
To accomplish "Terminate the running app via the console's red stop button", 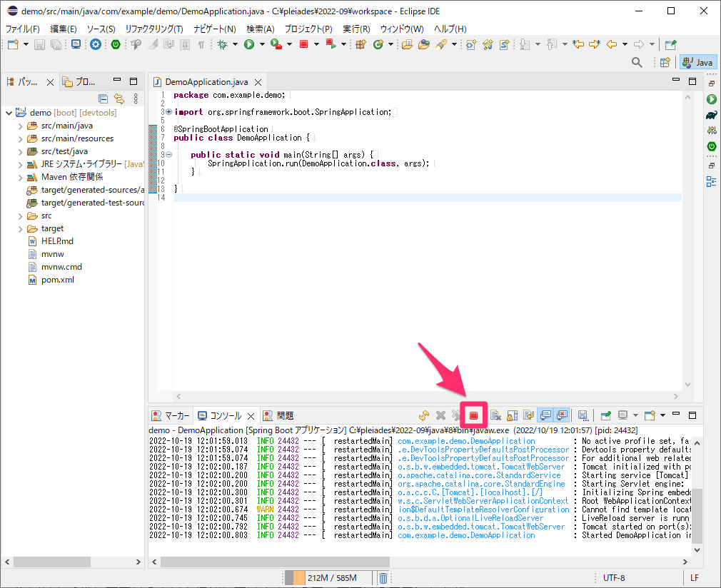I will [x=473, y=415].
